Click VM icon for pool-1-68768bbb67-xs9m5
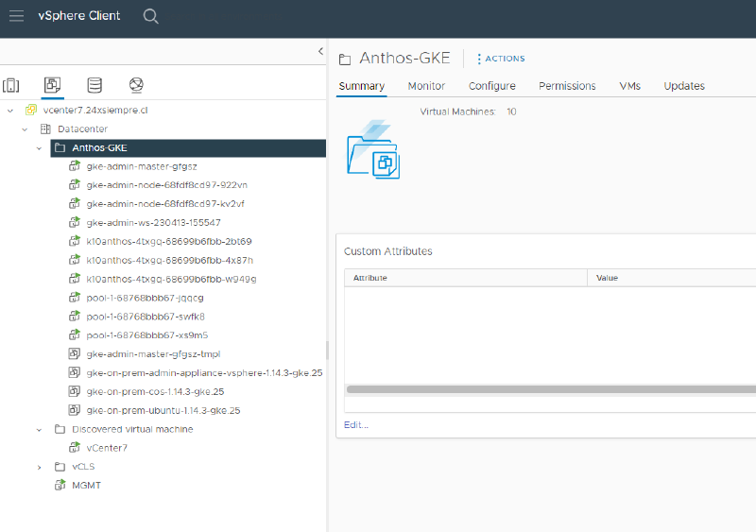 pos(75,335)
